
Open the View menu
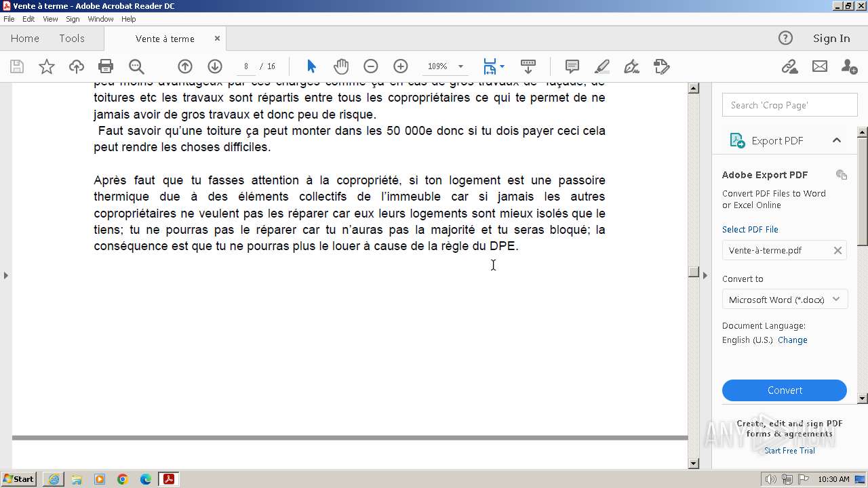[50, 19]
